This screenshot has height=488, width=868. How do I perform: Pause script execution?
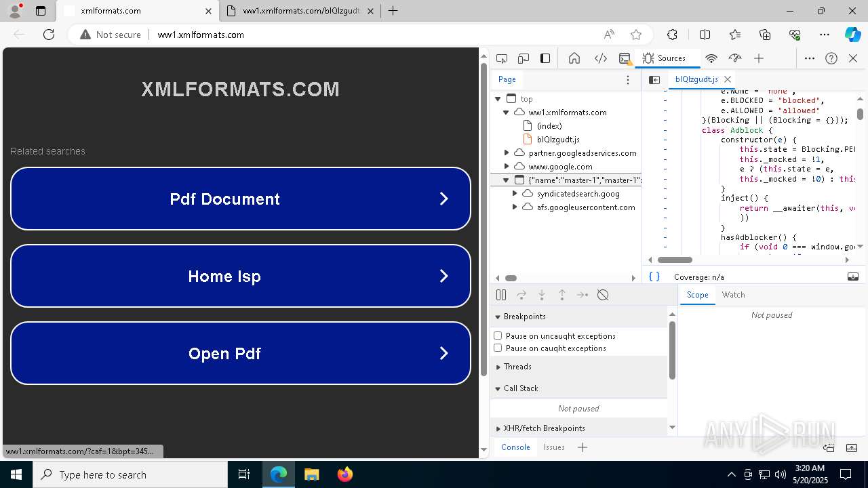tap(501, 295)
